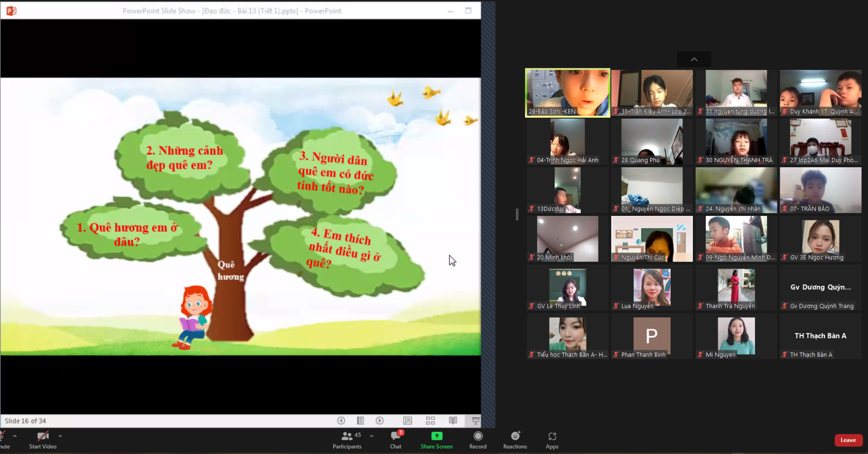Select the Phan Thanh Bình participant tile
The image size is (868, 454).
[x=651, y=336]
